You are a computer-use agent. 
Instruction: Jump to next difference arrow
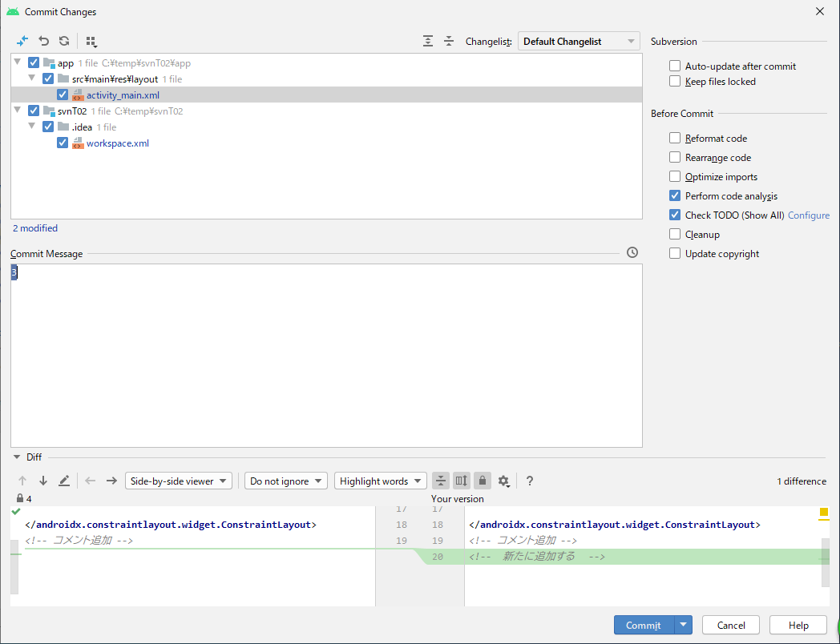pos(43,481)
